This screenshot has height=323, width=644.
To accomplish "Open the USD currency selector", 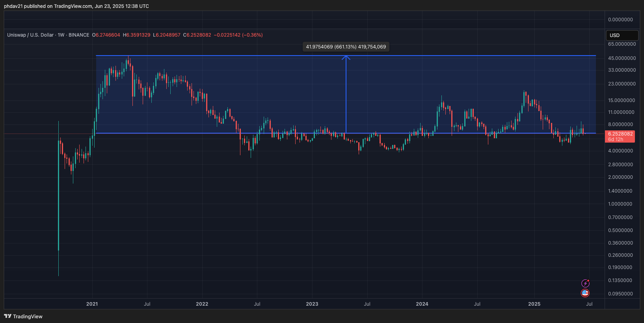I will coord(622,35).
